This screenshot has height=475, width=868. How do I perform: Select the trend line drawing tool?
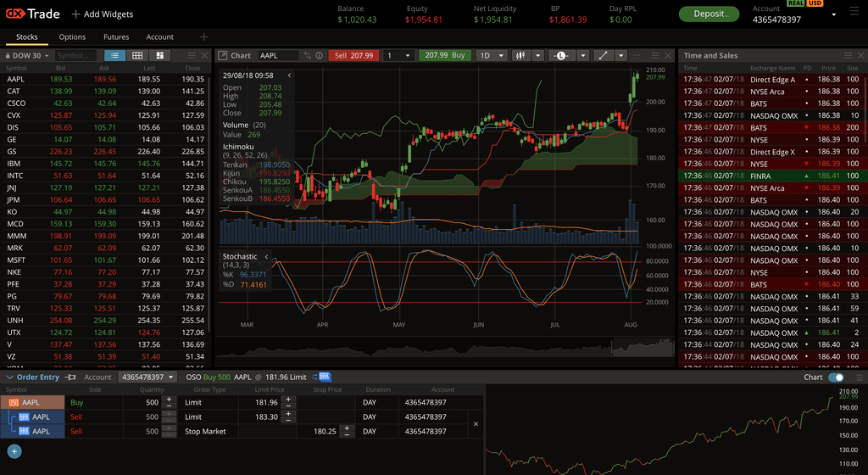pos(603,55)
